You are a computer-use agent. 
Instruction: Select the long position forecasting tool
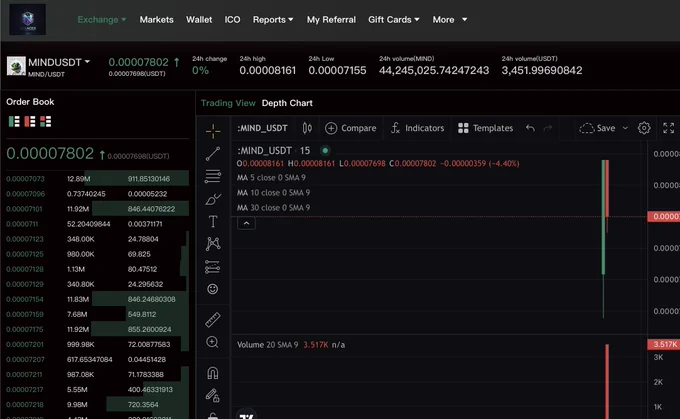pyautogui.click(x=213, y=266)
